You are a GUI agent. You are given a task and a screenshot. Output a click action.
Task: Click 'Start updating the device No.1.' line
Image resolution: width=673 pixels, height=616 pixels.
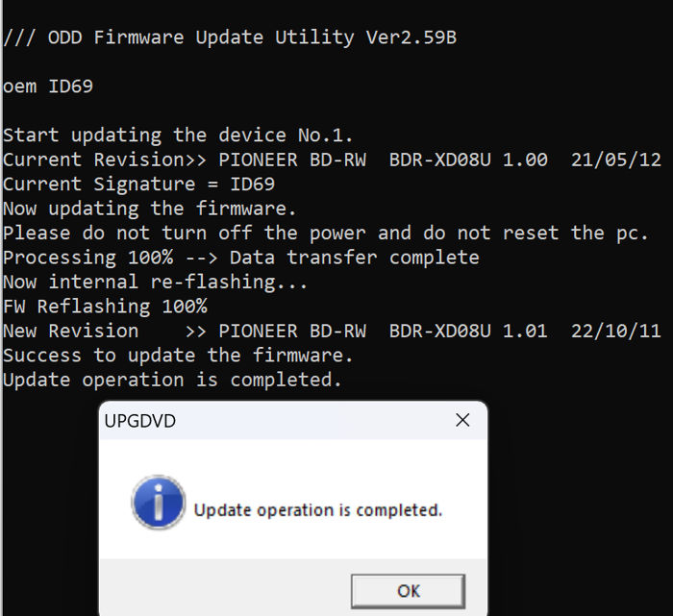(x=178, y=136)
